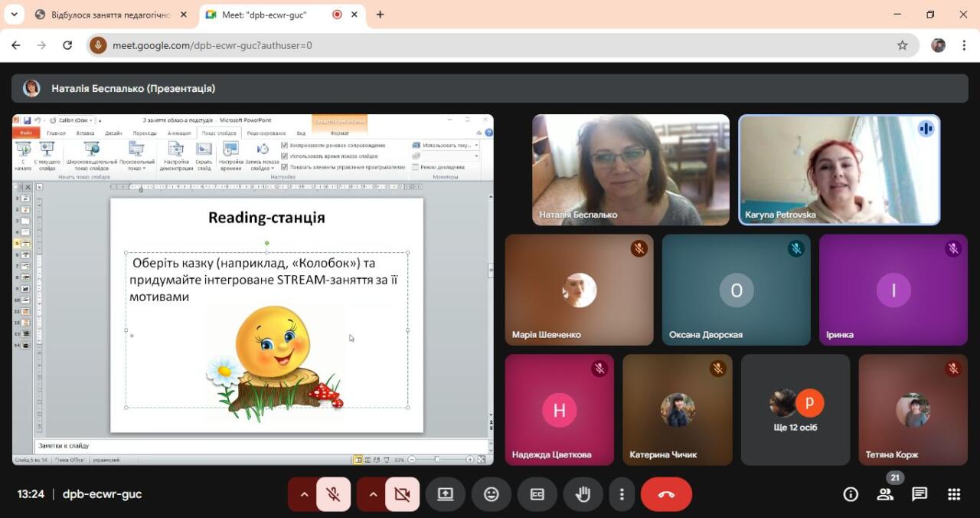The width and height of the screenshot is (980, 518).
Task: Open the chat with everyone panel
Action: (920, 494)
